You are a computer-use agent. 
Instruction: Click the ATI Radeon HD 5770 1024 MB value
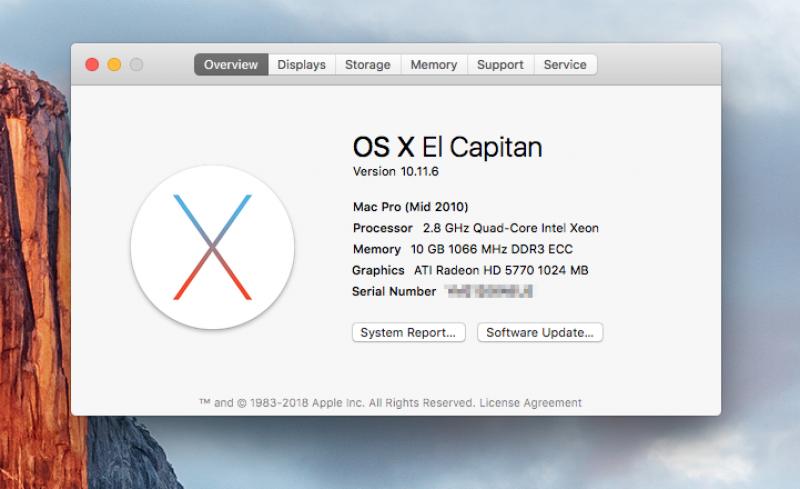pyautogui.click(x=501, y=270)
